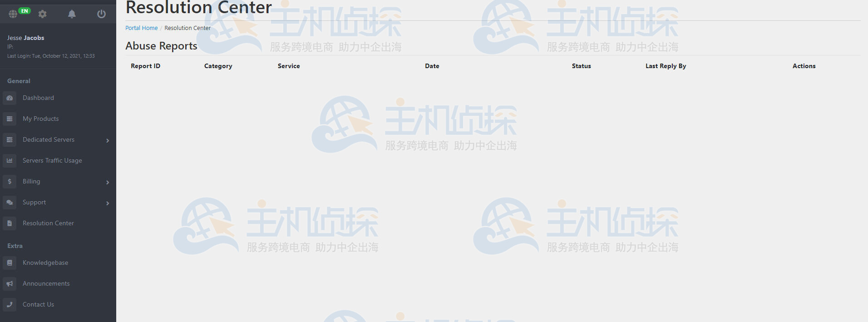Click the Billing dollar sign icon

(x=10, y=182)
